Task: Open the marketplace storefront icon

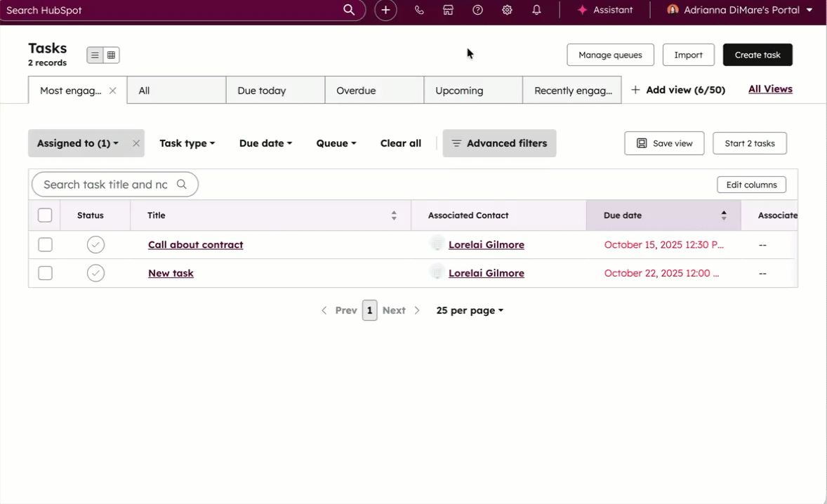Action: 448,10
